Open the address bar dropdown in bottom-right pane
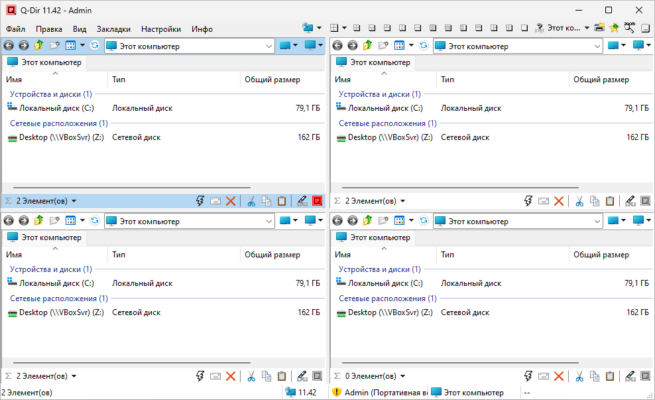This screenshot has width=655, height=400. [x=597, y=221]
